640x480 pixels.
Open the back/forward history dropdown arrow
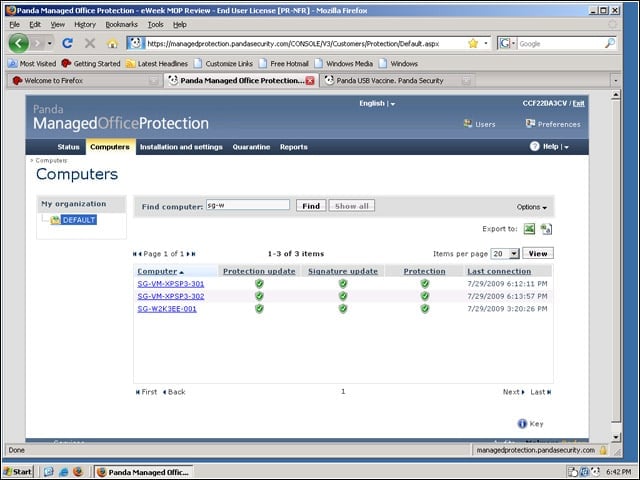[49, 43]
